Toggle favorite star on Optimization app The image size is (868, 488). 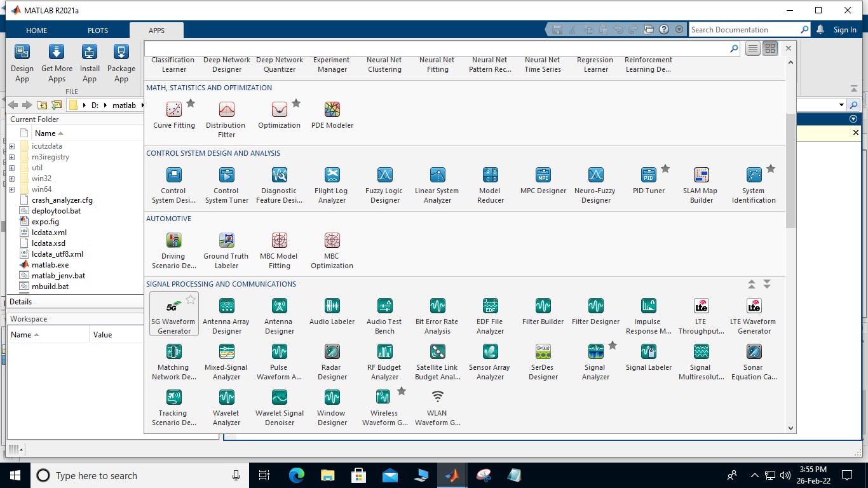pos(296,103)
